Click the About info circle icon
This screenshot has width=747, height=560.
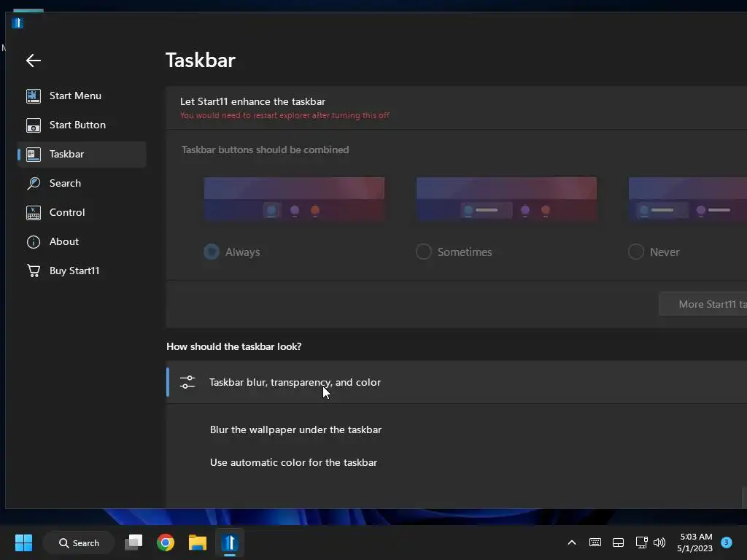point(34,242)
